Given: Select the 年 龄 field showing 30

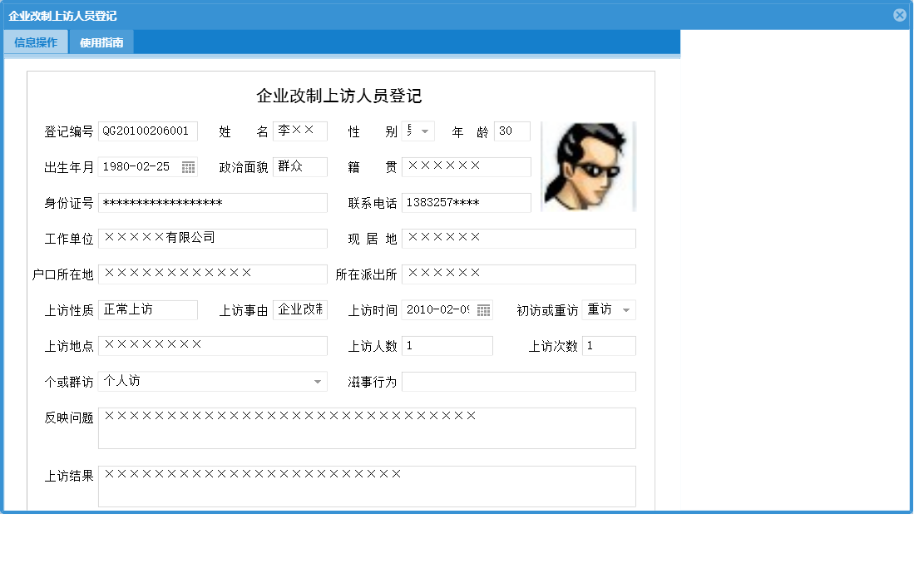Looking at the screenshot, I should pyautogui.click(x=512, y=131).
